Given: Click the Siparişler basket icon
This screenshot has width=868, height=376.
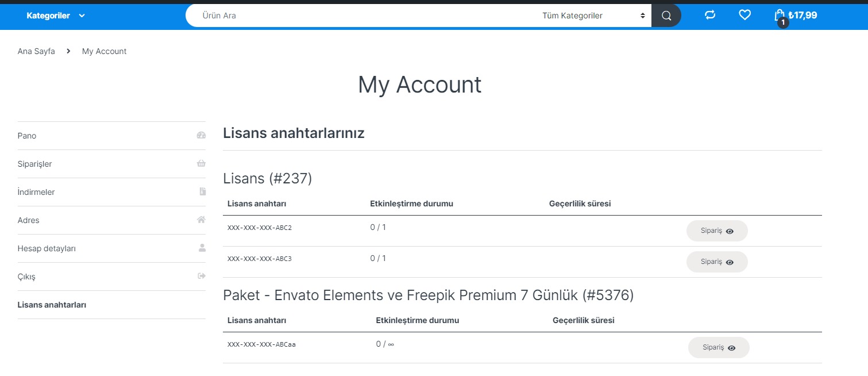Looking at the screenshot, I should pyautogui.click(x=201, y=164).
